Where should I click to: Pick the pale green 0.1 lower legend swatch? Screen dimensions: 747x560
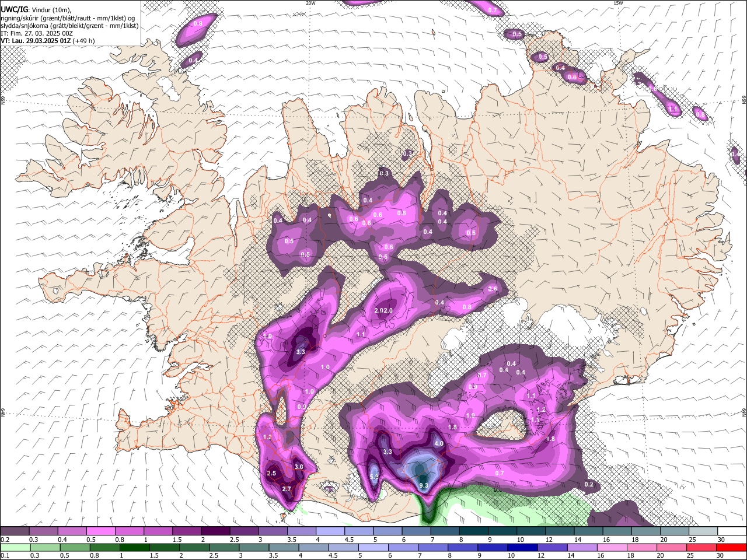coord(15,547)
